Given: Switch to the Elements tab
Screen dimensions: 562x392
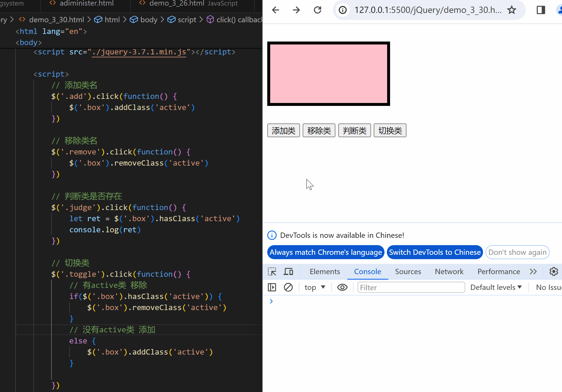Looking at the screenshot, I should pos(325,271).
